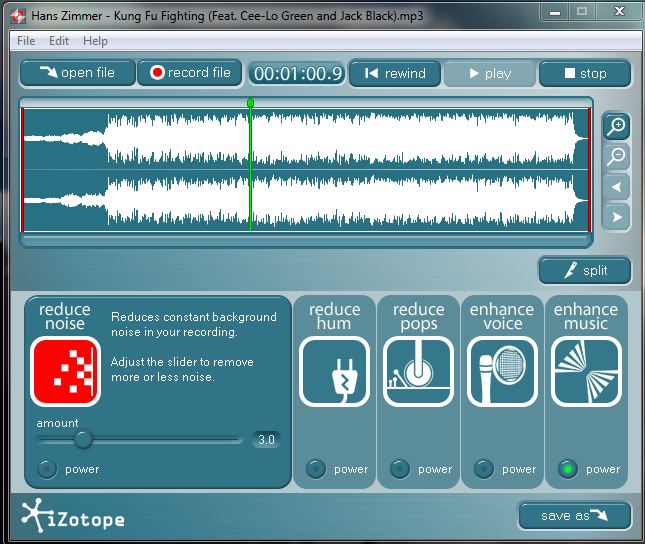Click the red end selection marker
This screenshot has width=645, height=544.
(590, 170)
